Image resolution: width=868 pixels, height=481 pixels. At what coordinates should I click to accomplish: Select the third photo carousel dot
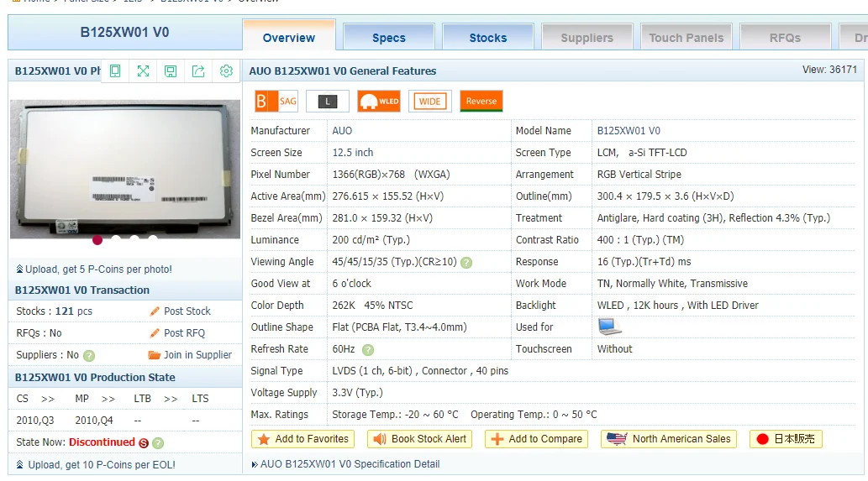point(134,238)
